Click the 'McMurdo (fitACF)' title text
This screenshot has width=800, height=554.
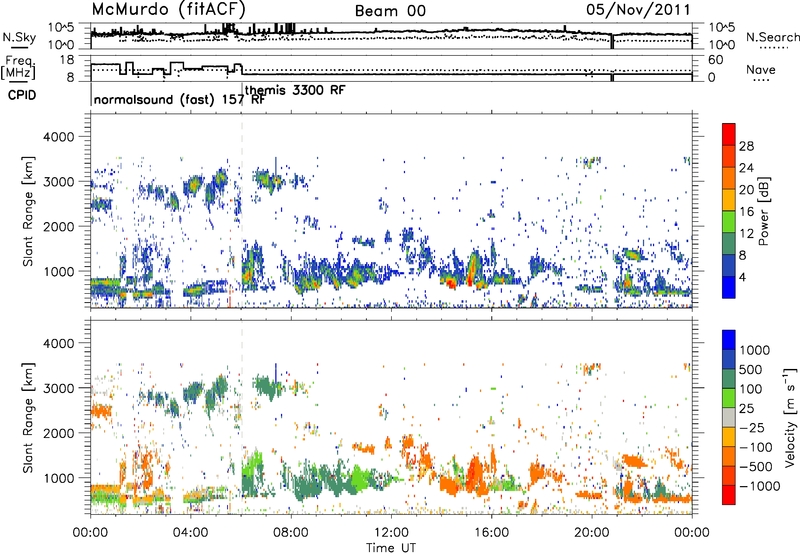click(168, 9)
